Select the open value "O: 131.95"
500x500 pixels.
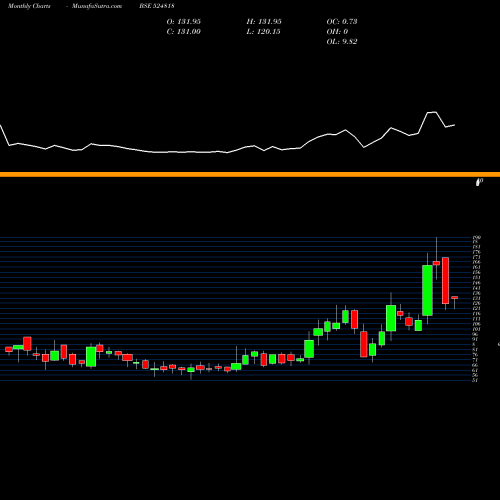[x=184, y=22]
